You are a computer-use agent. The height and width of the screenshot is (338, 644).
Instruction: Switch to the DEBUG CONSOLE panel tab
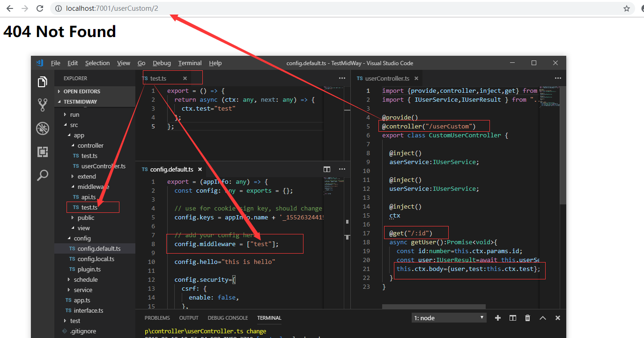pyautogui.click(x=228, y=318)
